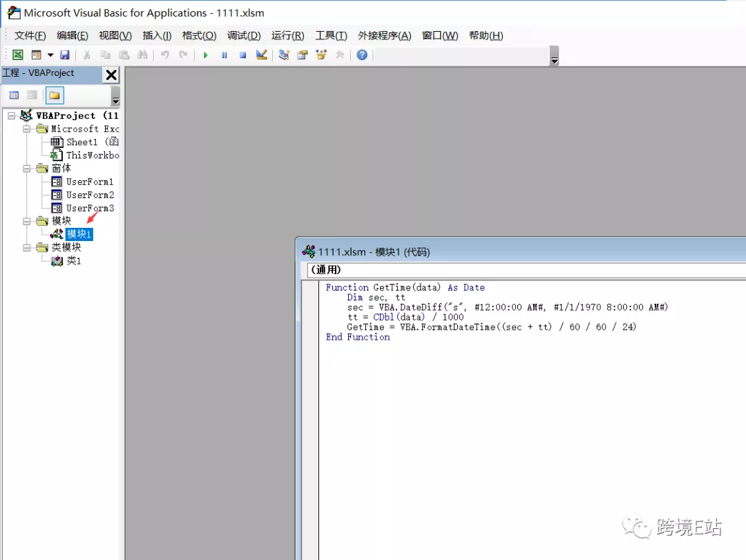This screenshot has height=560, width=746.
Task: Click the Cut scissors icon
Action: tap(86, 55)
